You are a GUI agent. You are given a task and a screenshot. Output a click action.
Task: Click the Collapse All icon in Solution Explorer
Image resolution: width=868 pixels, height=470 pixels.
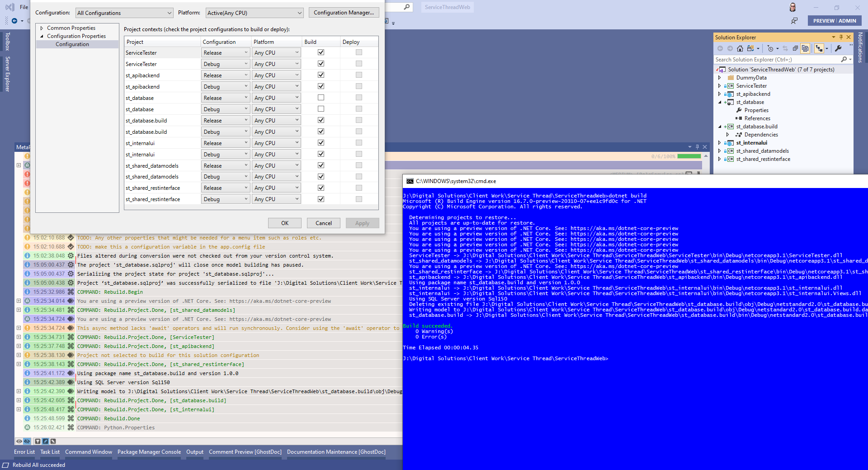pos(796,48)
